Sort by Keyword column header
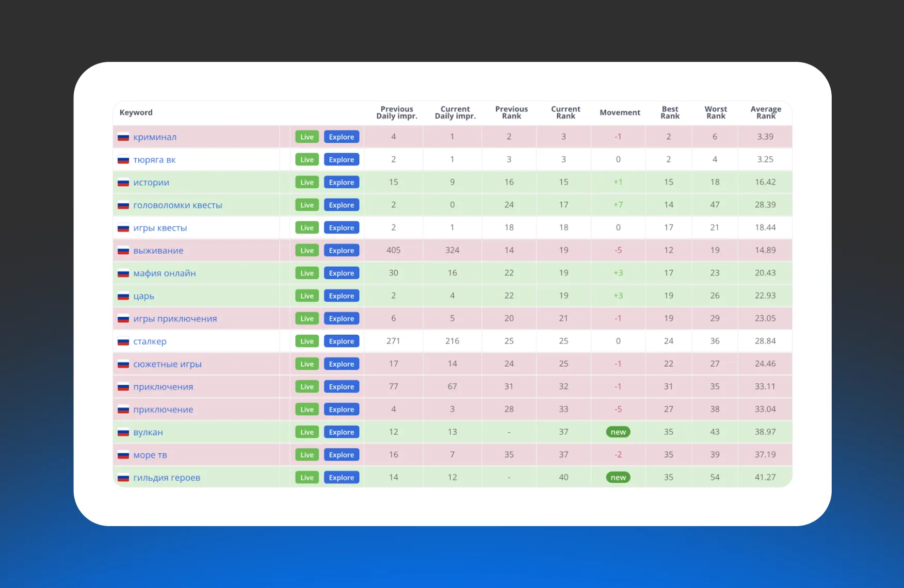Viewport: 904px width, 588px height. coord(136,112)
